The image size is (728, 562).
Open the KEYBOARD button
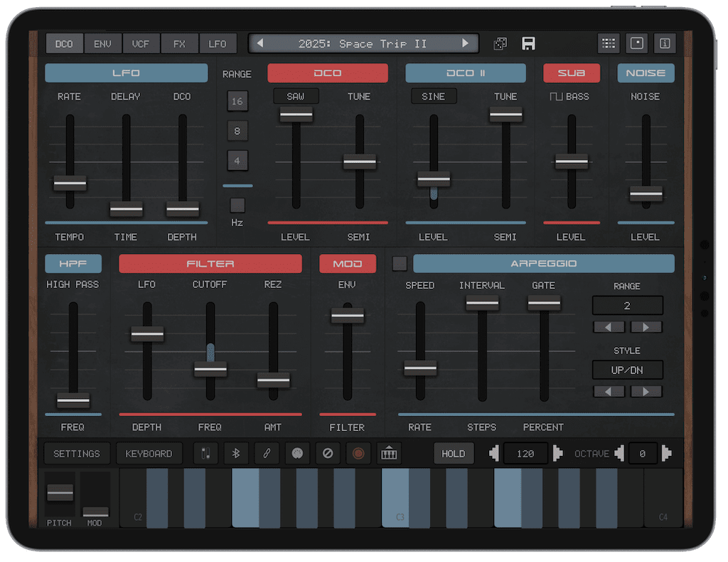(149, 453)
